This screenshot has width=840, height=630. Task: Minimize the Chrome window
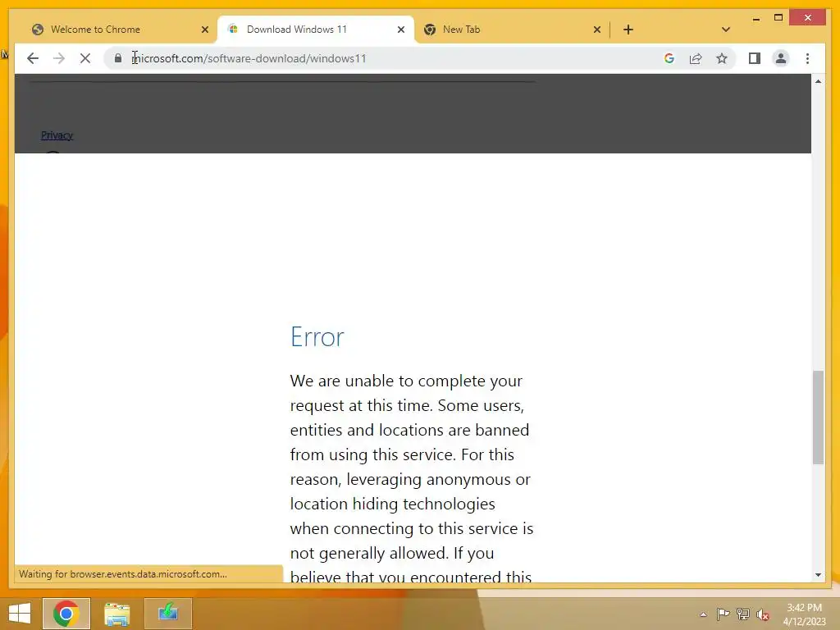pos(756,18)
